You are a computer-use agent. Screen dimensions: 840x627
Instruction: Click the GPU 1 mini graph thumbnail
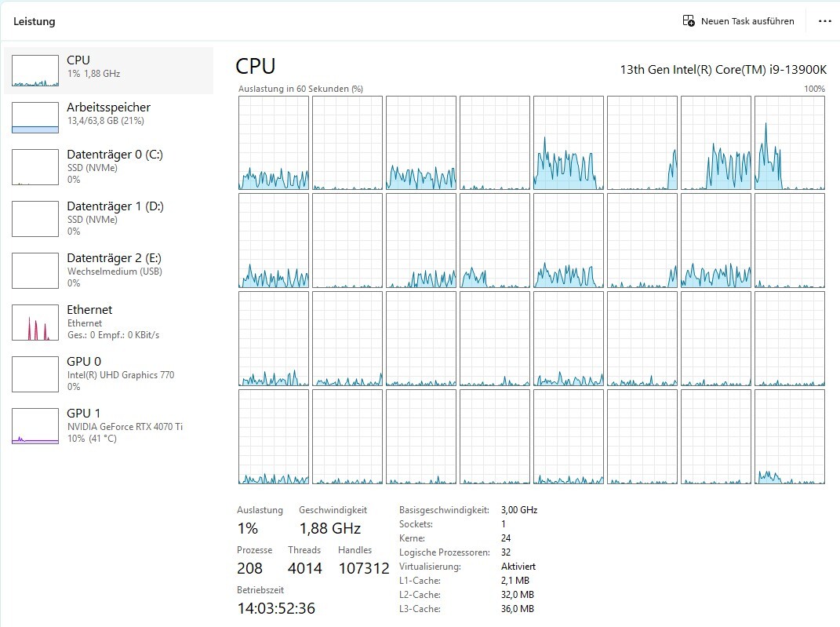35,426
